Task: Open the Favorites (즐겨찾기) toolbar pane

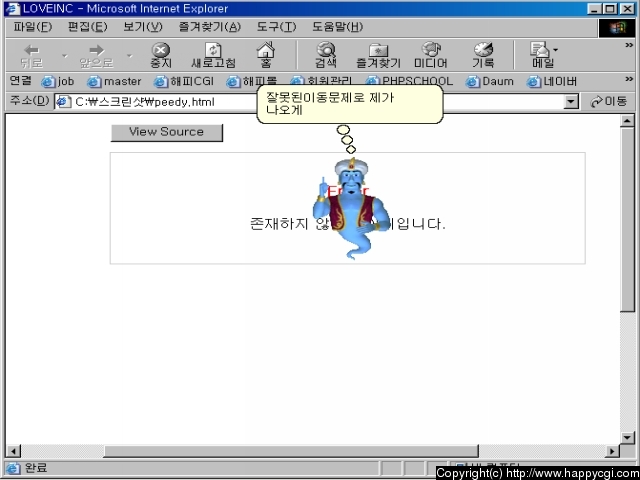Action: point(378,56)
